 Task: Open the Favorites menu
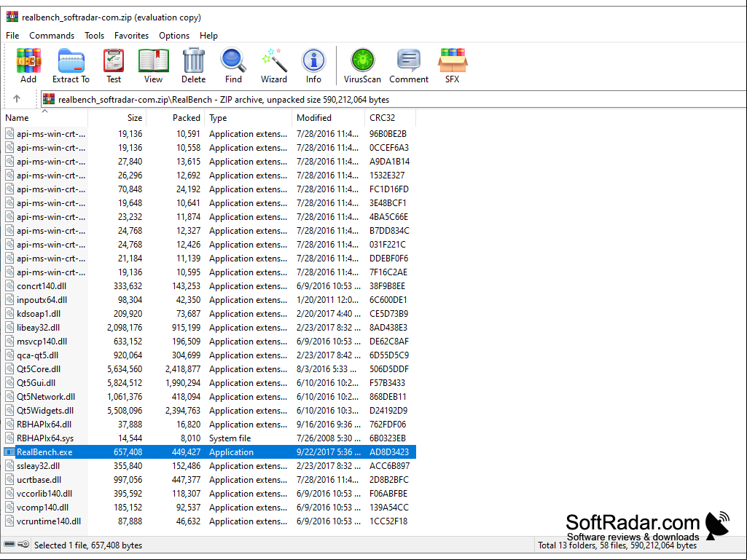(131, 36)
